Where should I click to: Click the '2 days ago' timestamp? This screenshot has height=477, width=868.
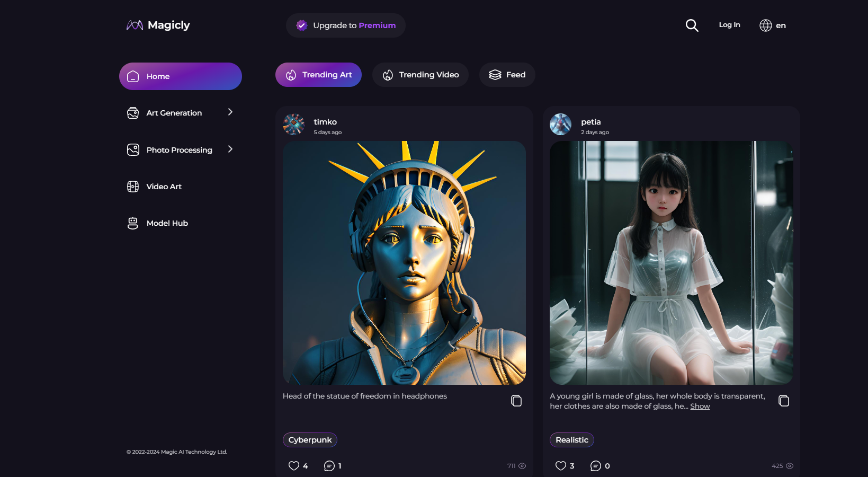(595, 132)
